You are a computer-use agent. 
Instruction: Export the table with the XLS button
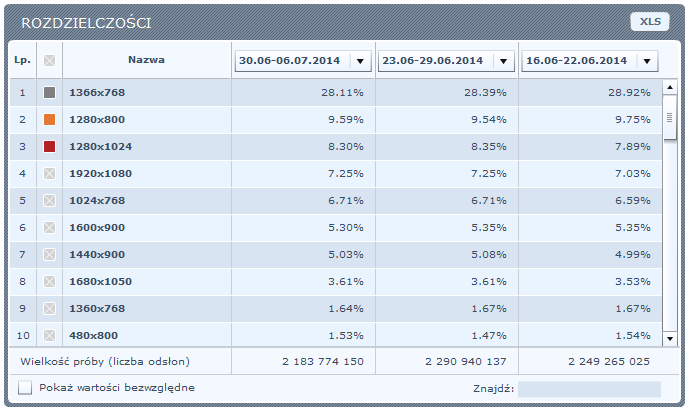(x=650, y=22)
